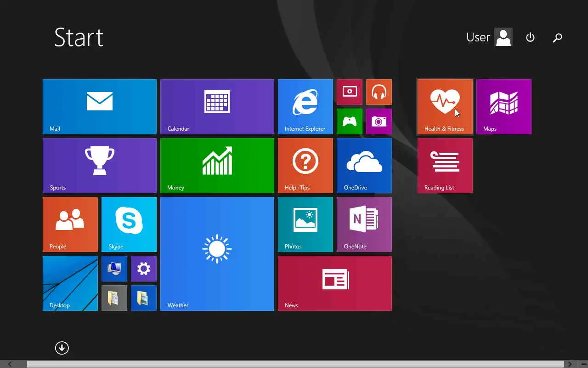Open the Mail tile
This screenshot has height=368, width=588.
(x=100, y=107)
